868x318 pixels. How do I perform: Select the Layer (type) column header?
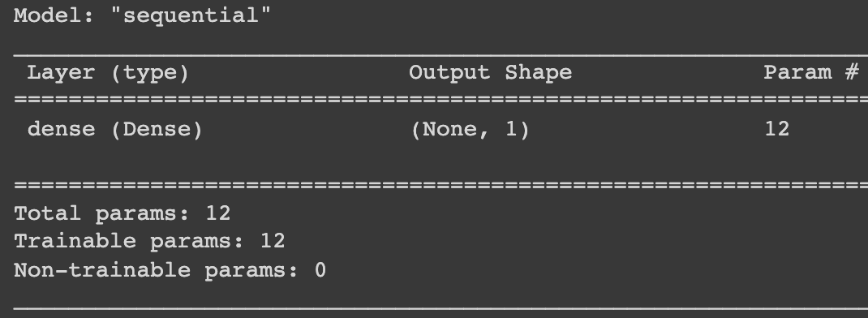click(x=109, y=72)
